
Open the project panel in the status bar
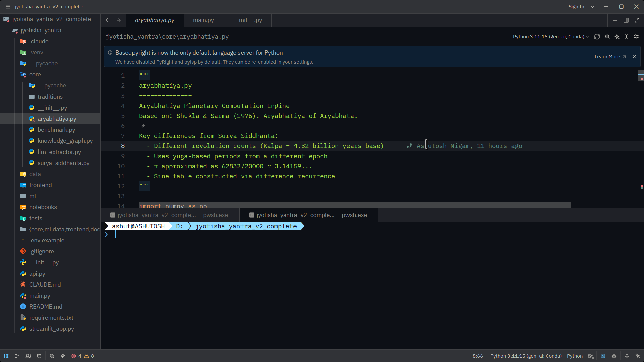(6, 356)
